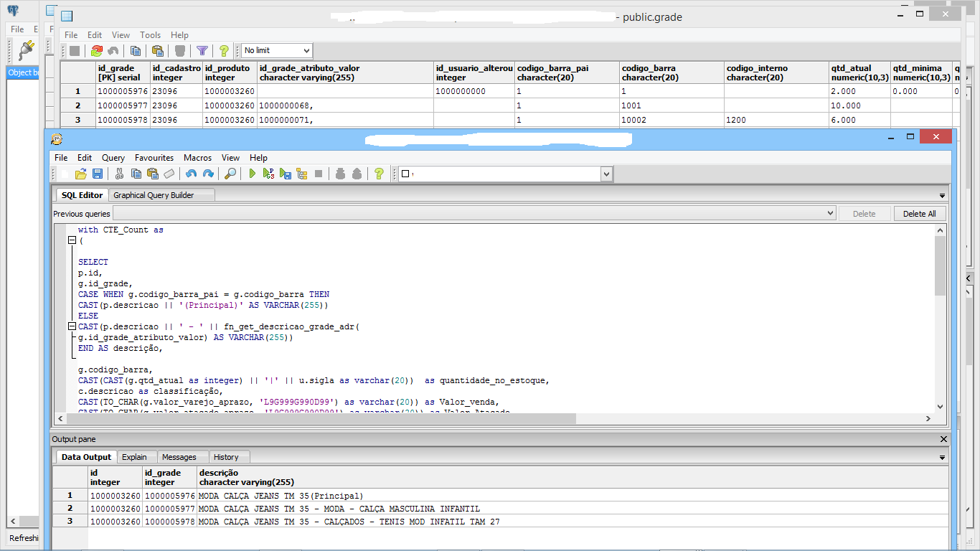
Task: Click the Save file floppy disk icon
Action: tap(98, 174)
